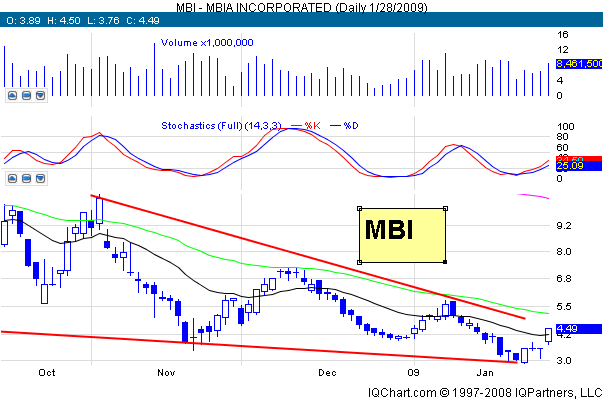Click the 4.49 last price tag

pos(579,329)
